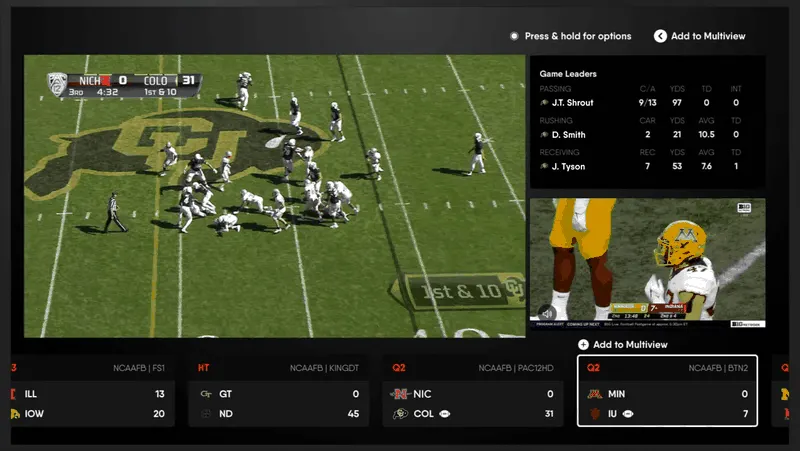Click the Game Leaders heading
This screenshot has width=800, height=451.
568,74
